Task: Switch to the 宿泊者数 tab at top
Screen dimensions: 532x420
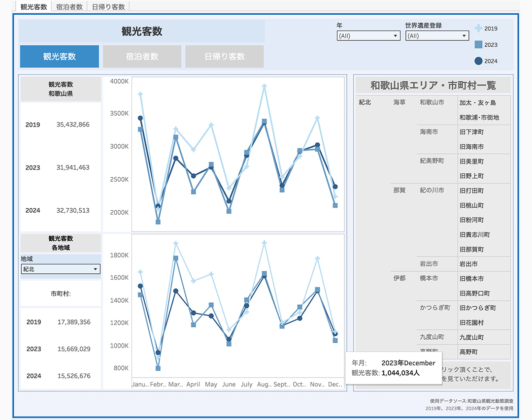Action: [69, 6]
